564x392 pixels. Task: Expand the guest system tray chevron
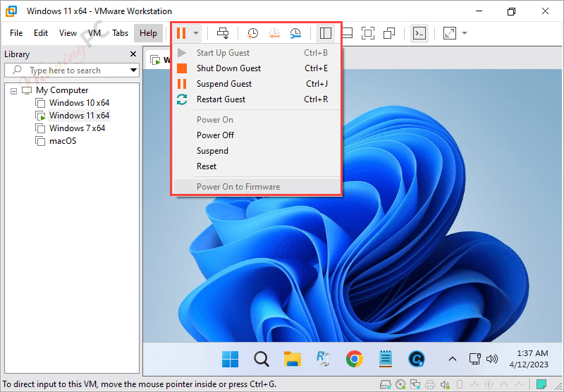coord(453,359)
